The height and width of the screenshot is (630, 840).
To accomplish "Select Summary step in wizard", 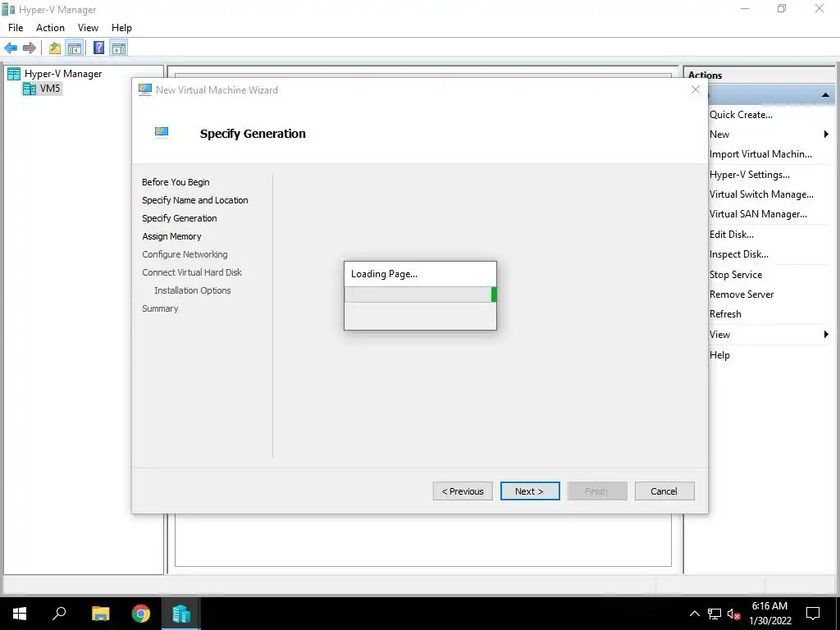I will (160, 308).
